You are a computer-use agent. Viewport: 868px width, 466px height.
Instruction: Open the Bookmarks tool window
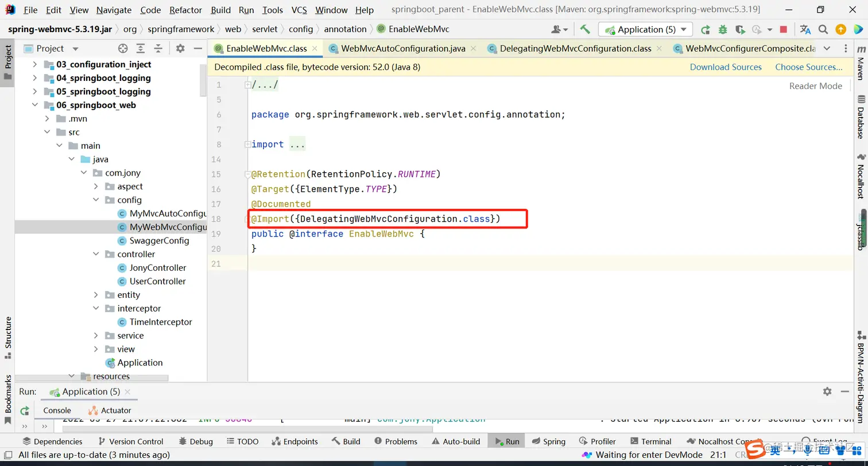pyautogui.click(x=8, y=399)
